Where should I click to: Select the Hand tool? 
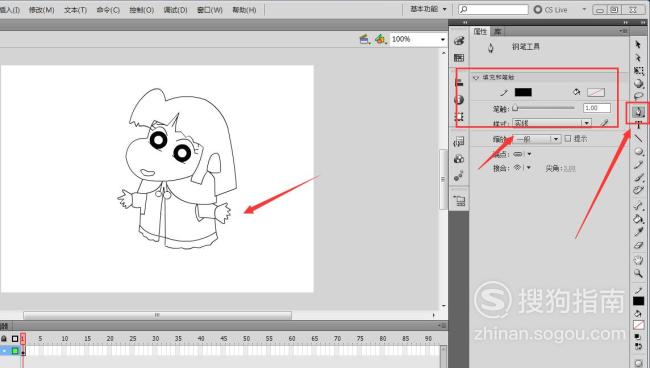click(x=638, y=260)
